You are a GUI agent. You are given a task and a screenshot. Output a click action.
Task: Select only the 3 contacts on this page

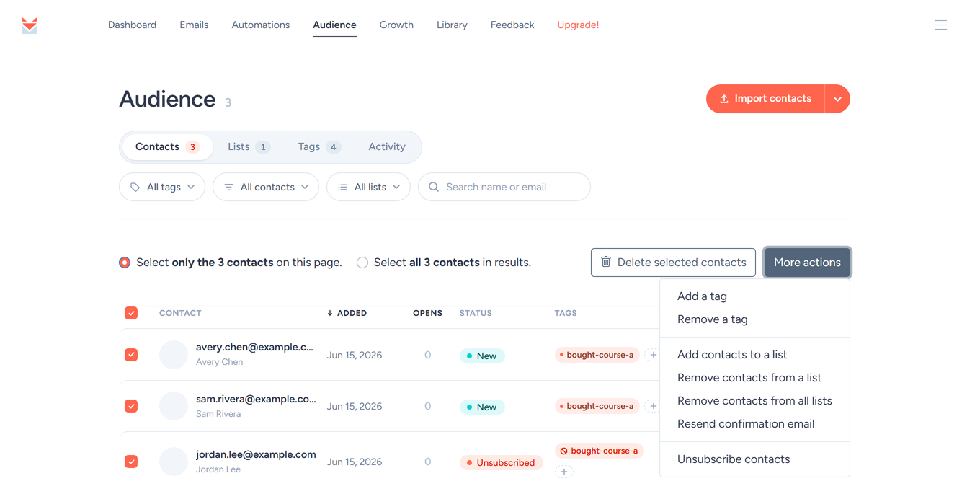coord(125,263)
